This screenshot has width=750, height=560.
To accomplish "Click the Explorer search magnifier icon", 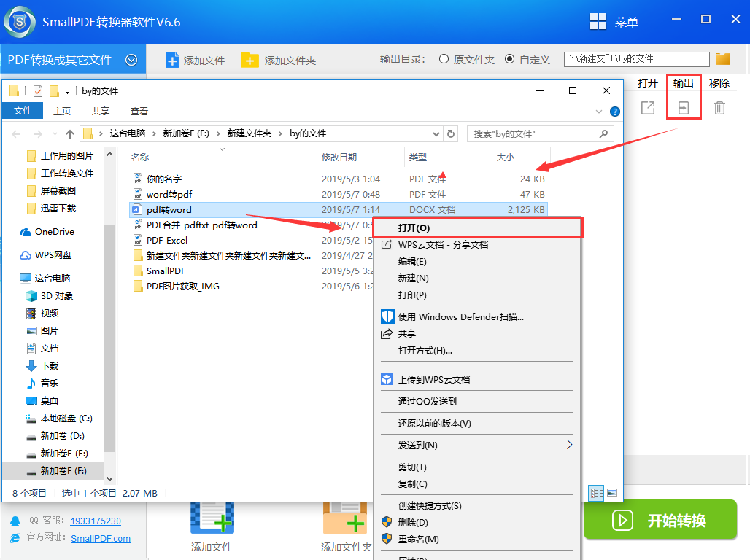I will coord(603,134).
